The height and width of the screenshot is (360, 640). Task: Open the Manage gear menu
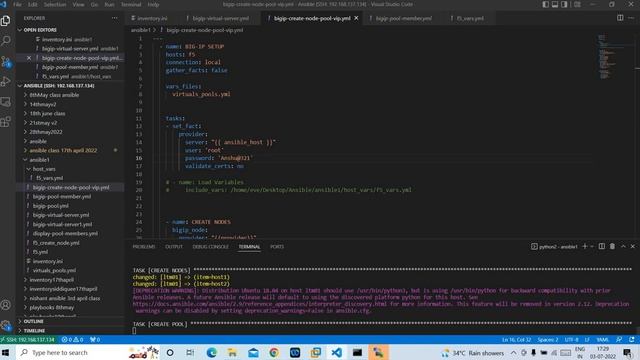click(x=6, y=325)
